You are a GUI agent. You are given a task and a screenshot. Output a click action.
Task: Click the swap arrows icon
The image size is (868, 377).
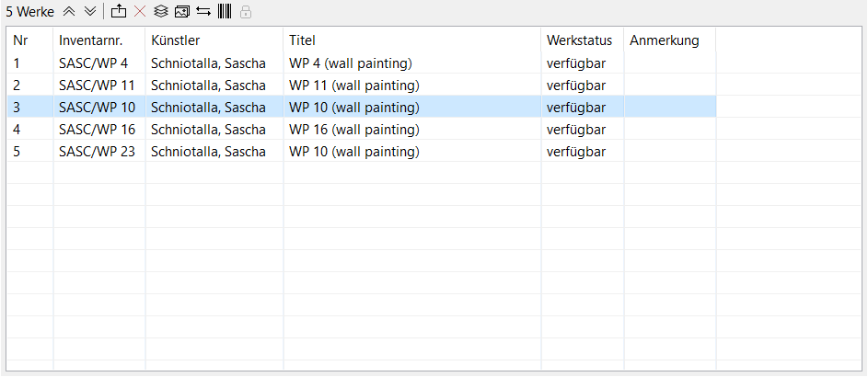tap(203, 12)
